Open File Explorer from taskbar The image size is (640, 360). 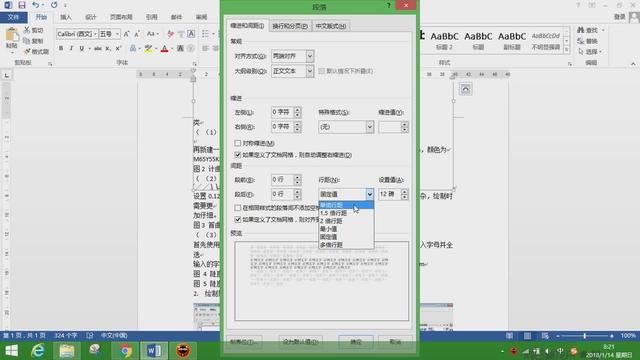67,351
